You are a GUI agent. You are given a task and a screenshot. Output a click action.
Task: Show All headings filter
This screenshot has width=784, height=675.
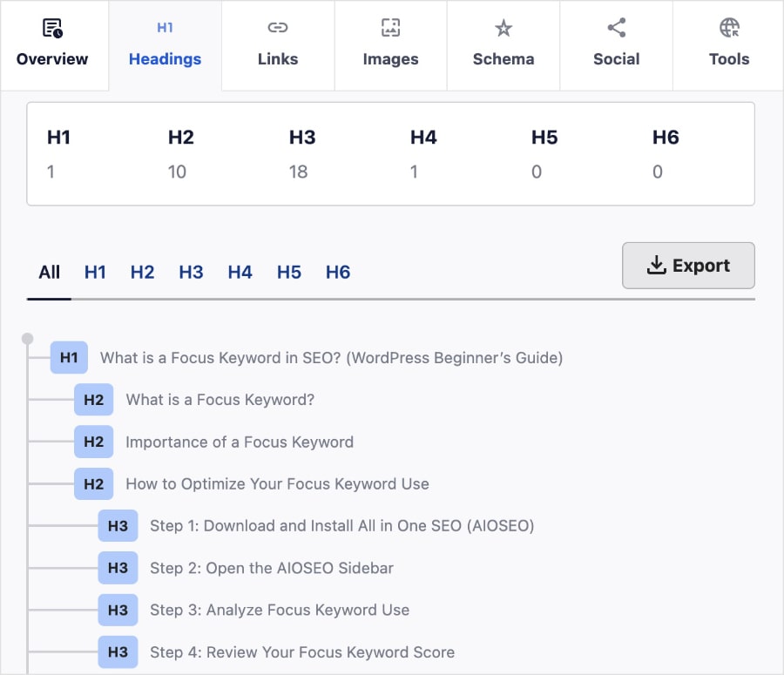pyautogui.click(x=50, y=273)
